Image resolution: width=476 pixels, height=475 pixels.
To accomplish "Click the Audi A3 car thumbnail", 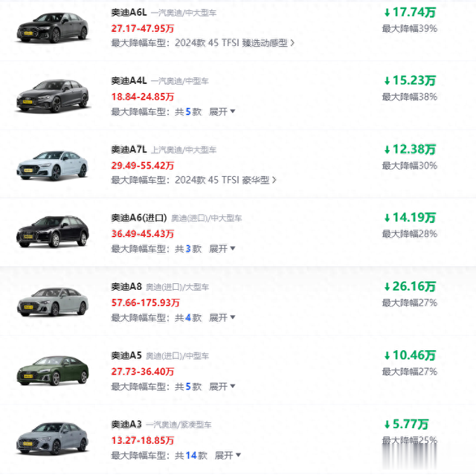I will click(x=52, y=439).
